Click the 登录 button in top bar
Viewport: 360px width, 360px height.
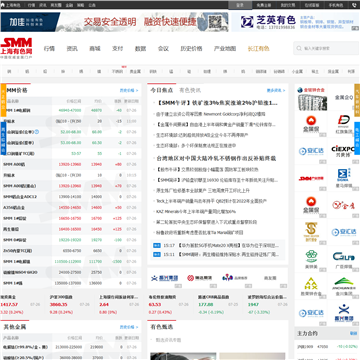pyautogui.click(x=240, y=5)
